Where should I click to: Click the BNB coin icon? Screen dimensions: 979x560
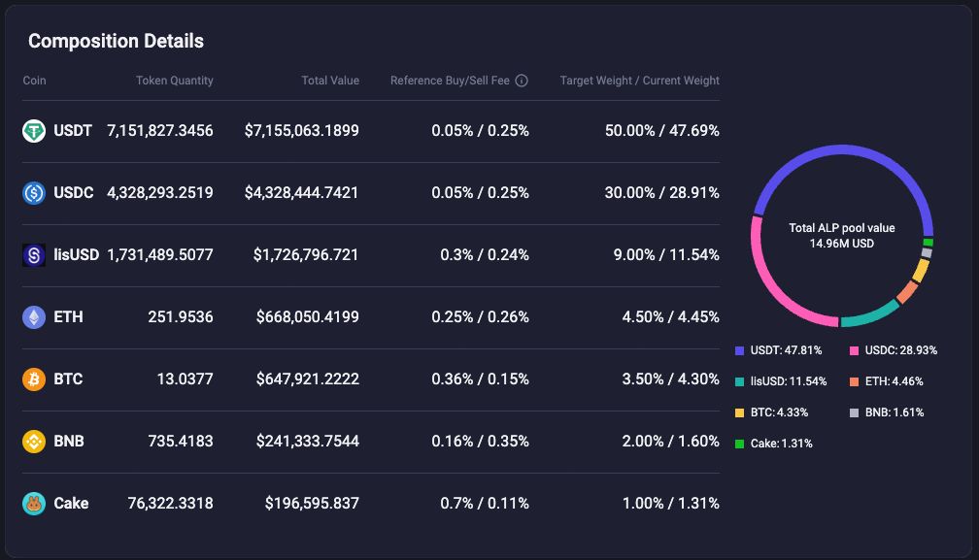33,441
